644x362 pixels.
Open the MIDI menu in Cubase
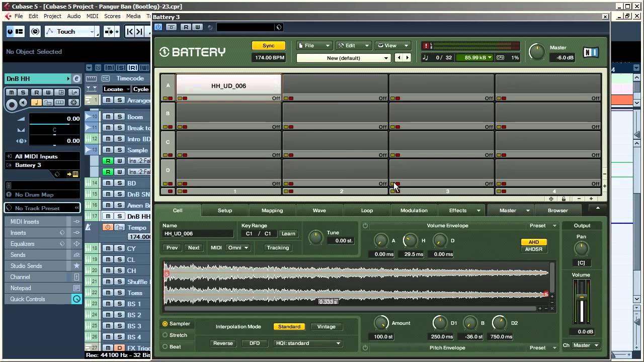pyautogui.click(x=92, y=16)
